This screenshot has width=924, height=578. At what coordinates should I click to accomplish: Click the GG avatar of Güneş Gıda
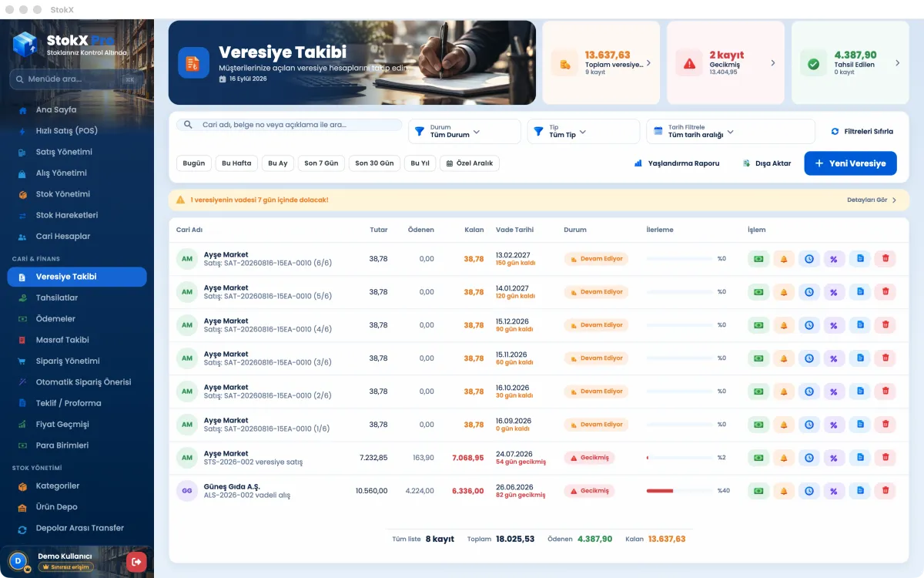(187, 491)
